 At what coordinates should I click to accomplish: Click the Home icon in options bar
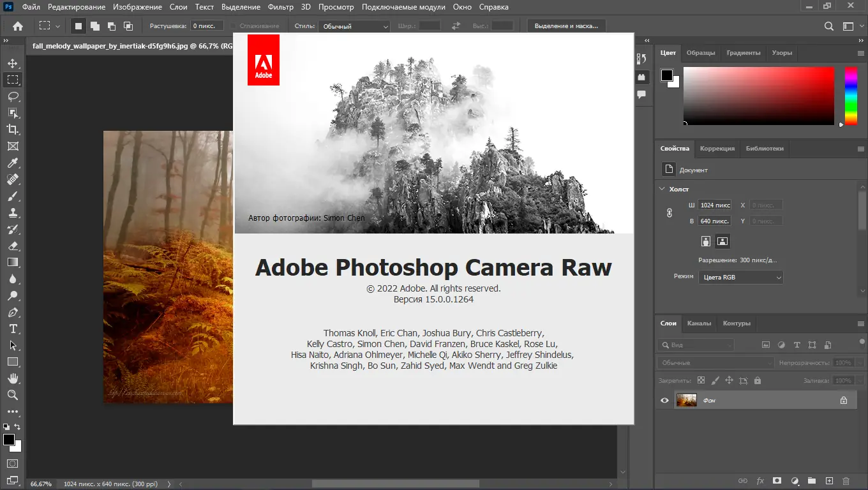pos(18,26)
